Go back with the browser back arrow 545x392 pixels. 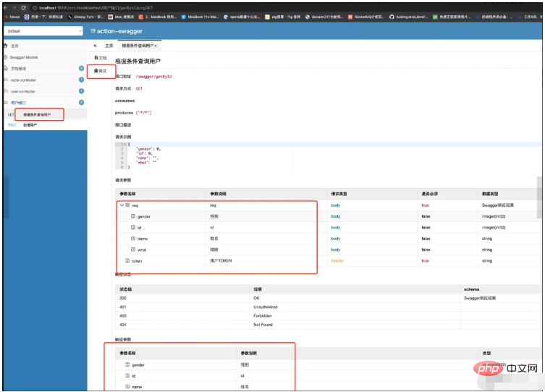coord(6,8)
